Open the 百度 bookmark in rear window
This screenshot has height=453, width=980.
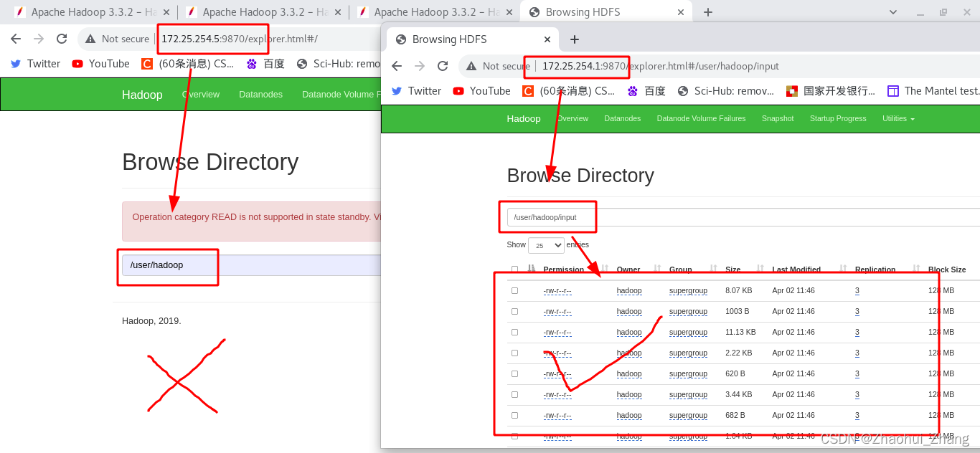[265, 63]
